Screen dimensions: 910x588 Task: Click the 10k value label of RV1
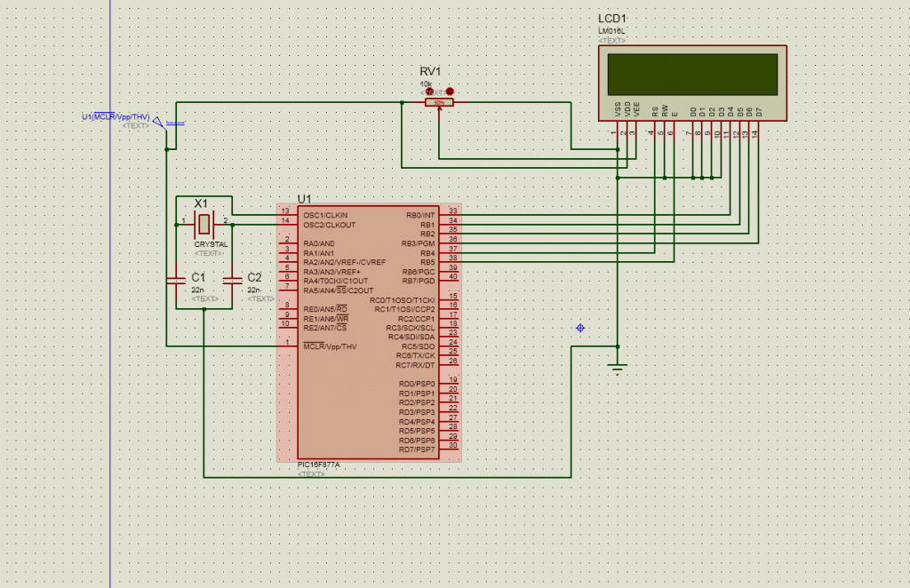426,84
